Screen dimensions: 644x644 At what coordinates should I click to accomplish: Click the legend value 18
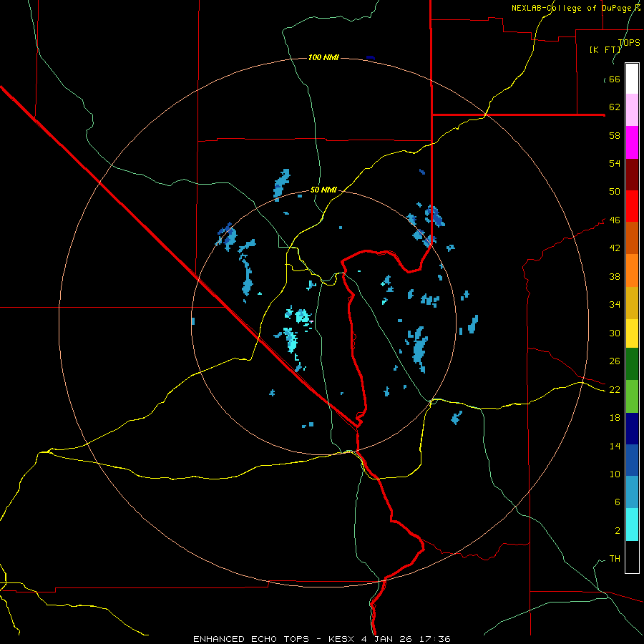(x=615, y=417)
